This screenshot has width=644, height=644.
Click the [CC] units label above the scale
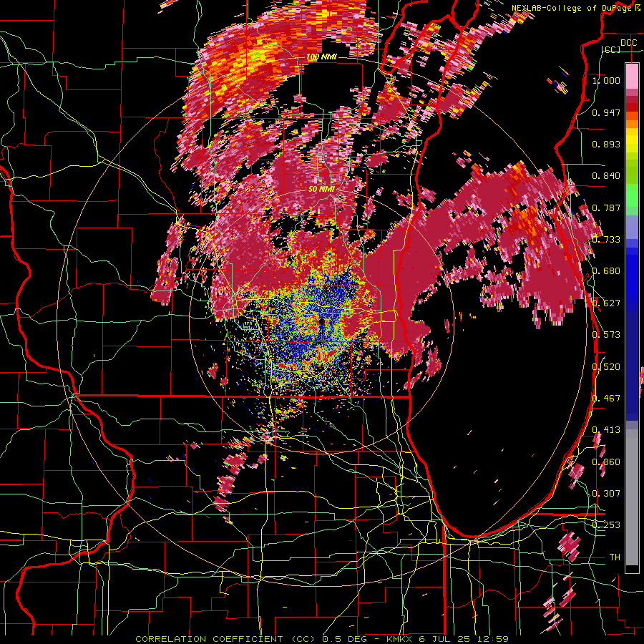(611, 49)
